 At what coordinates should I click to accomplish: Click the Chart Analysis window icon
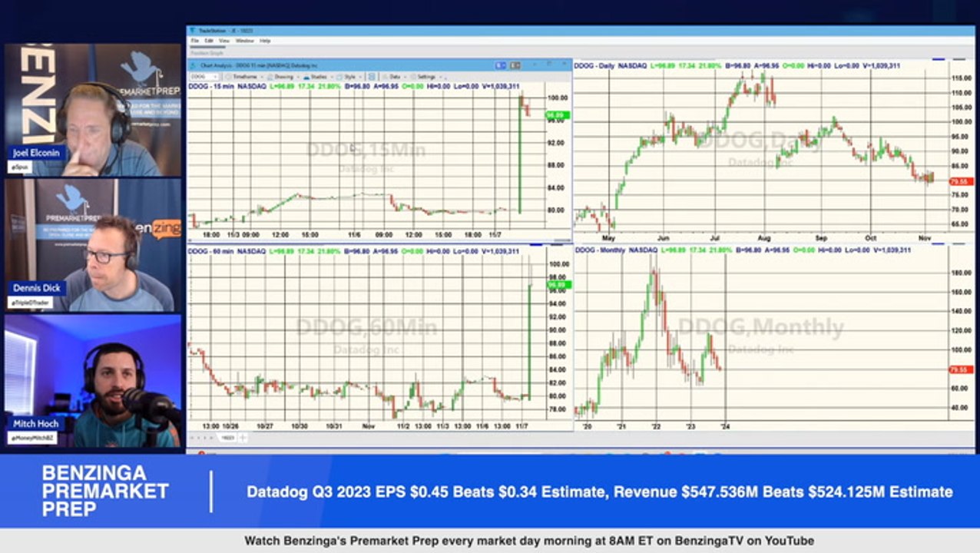193,65
